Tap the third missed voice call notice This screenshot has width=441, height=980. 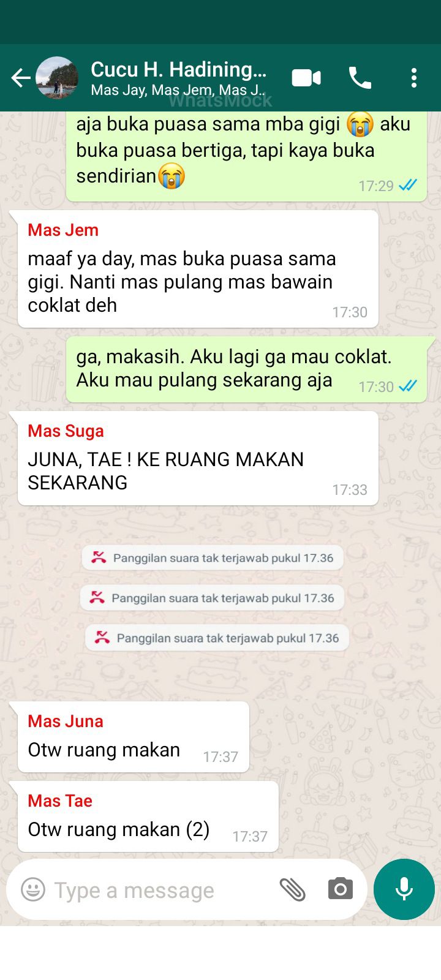pyautogui.click(x=217, y=638)
